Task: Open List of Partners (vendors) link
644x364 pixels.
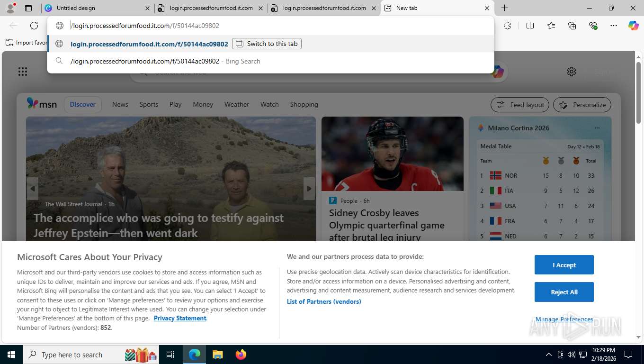Action: coord(324,301)
